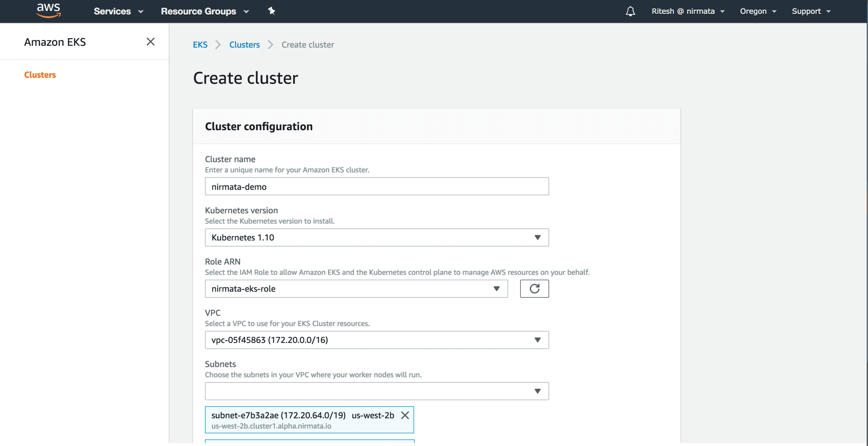Click the subnet-e7b3a2ae selected subnet tag
This screenshot has width=868, height=446.
[x=309, y=420]
